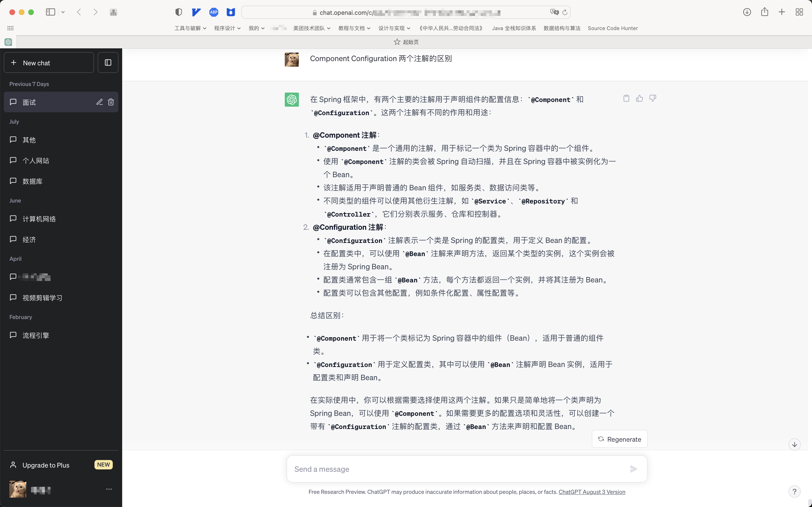Open help via the question mark icon

pyautogui.click(x=795, y=491)
